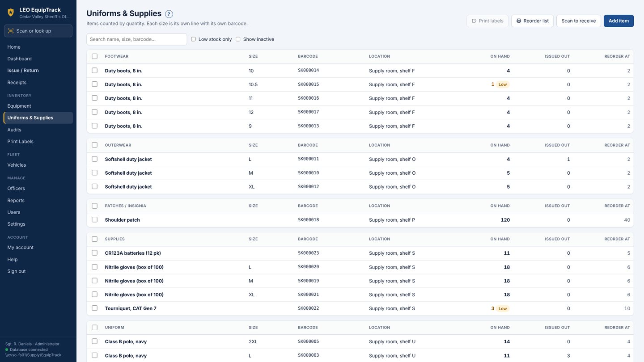
Task: Check the Class B polo, navy L checkbox
Action: point(94,355)
